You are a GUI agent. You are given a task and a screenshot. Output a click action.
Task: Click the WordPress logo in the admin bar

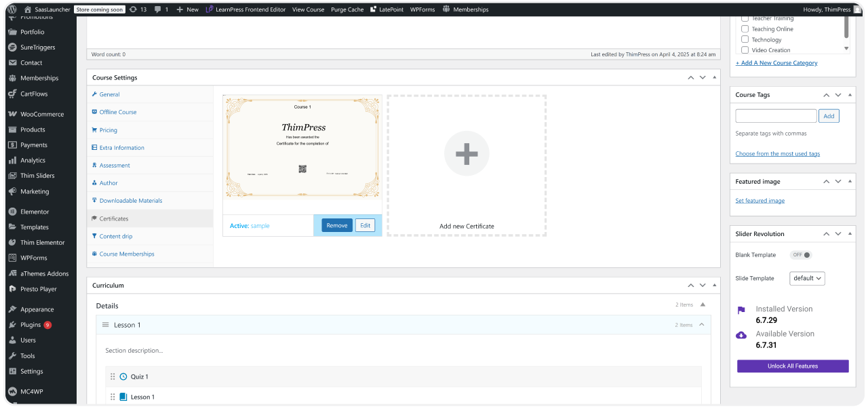[x=12, y=9]
